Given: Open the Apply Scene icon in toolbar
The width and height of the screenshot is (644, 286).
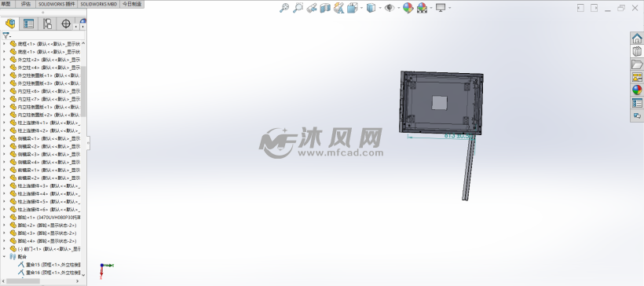Looking at the screenshot, I should pyautogui.click(x=422, y=8).
